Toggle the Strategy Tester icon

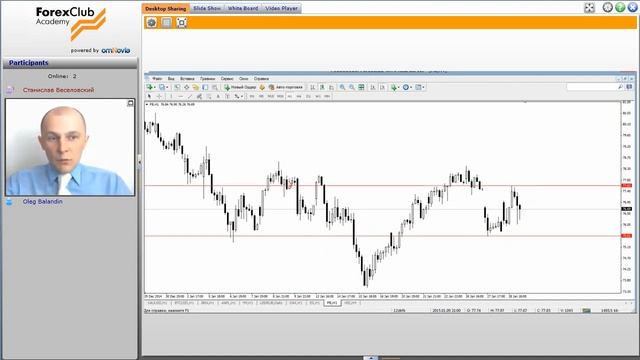pos(215,87)
